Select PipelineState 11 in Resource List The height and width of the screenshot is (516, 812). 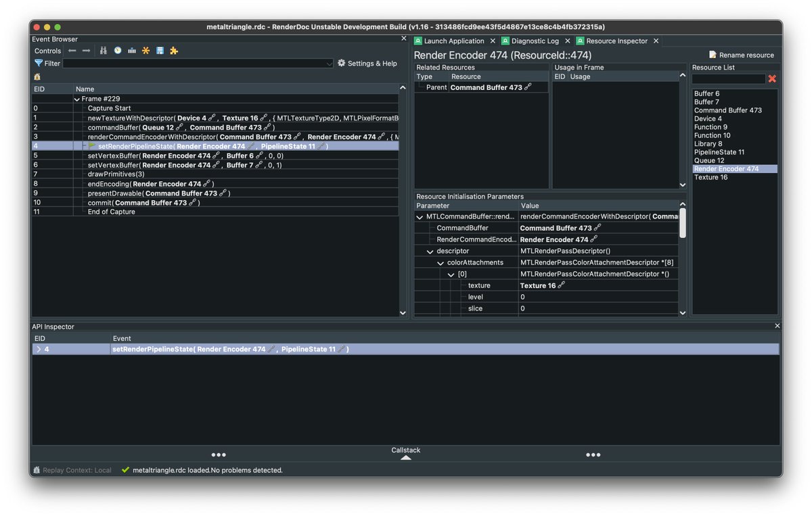click(x=735, y=152)
